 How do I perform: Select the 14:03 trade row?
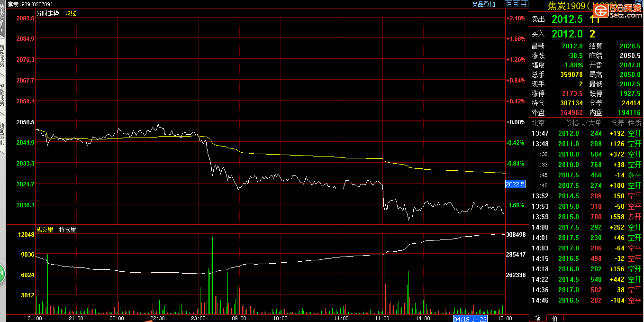point(586,248)
